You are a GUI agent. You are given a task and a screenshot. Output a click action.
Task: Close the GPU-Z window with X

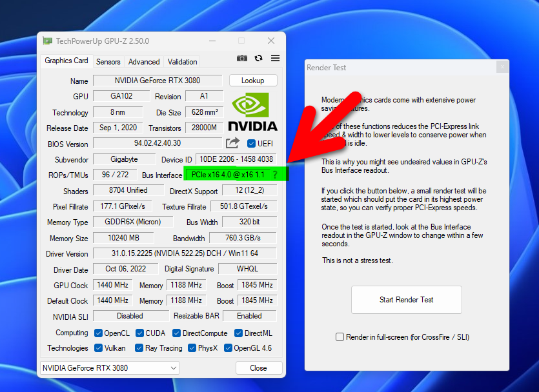pos(271,41)
